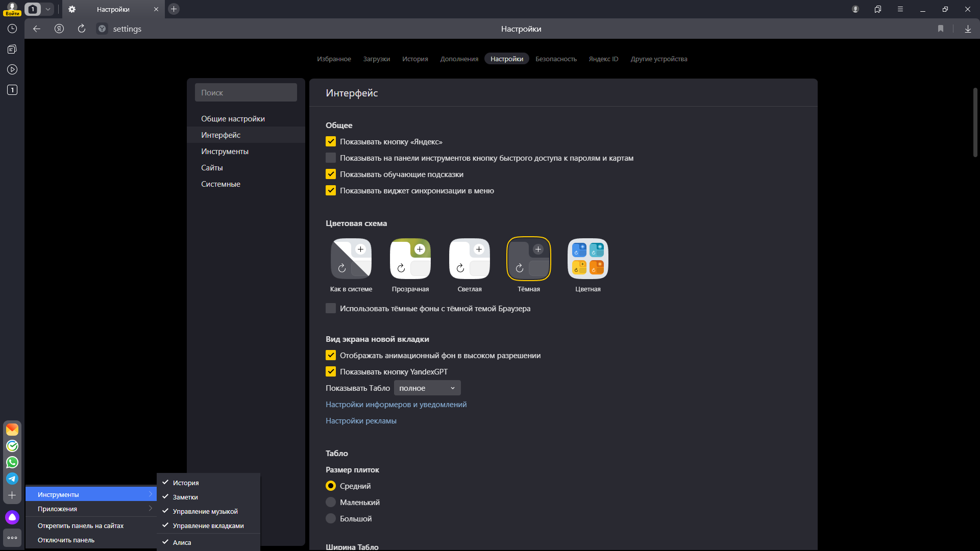Uncheck Показывать кнопку «Яндекс» checkbox

point(331,142)
